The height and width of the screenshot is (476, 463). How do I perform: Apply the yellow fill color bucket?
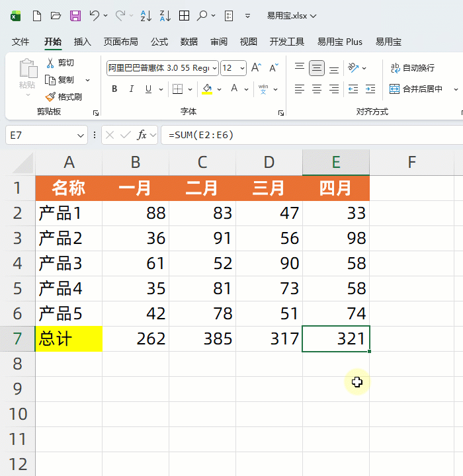pyautogui.click(x=207, y=89)
